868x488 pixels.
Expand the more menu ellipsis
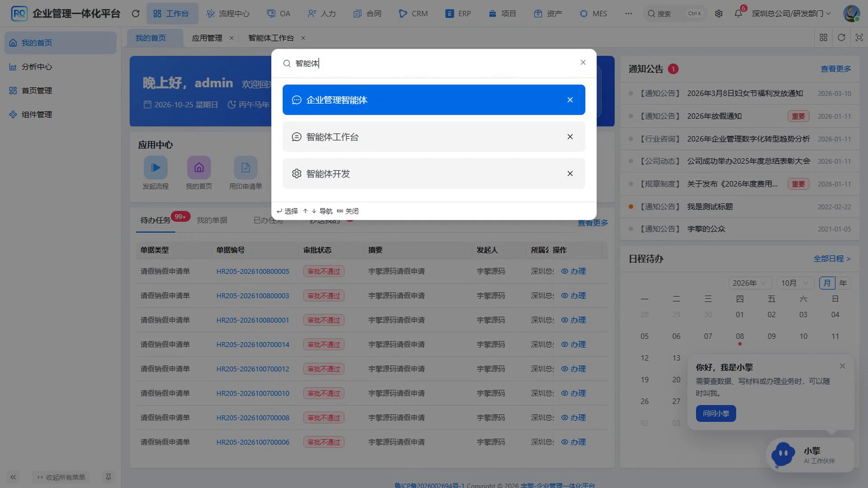coord(628,14)
